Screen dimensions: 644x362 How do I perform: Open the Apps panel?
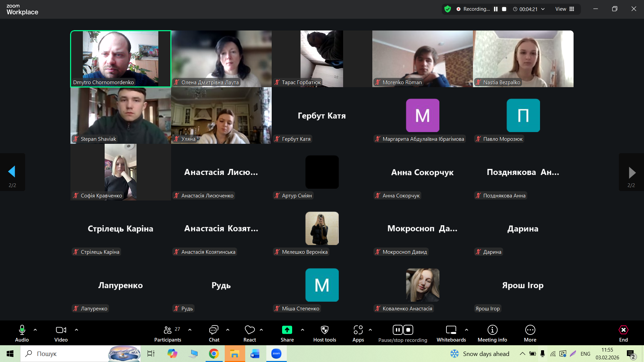(358, 334)
